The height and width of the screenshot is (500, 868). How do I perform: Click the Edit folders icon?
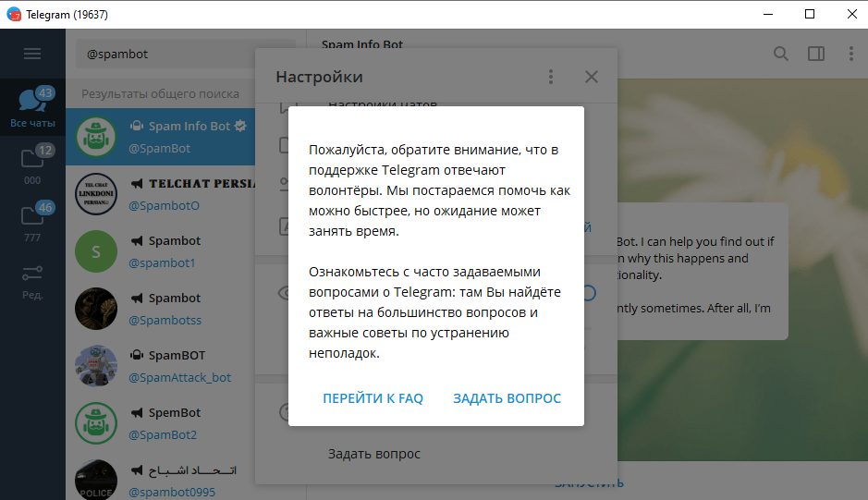32,279
